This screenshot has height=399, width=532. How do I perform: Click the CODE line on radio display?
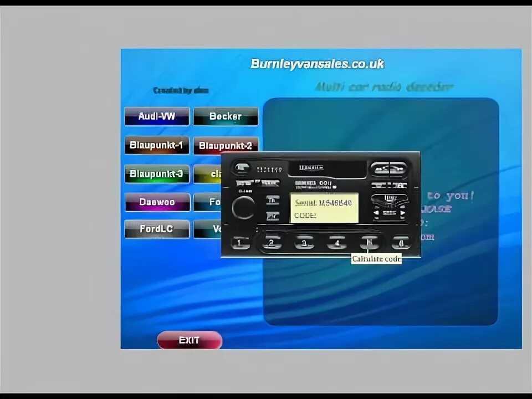(305, 216)
